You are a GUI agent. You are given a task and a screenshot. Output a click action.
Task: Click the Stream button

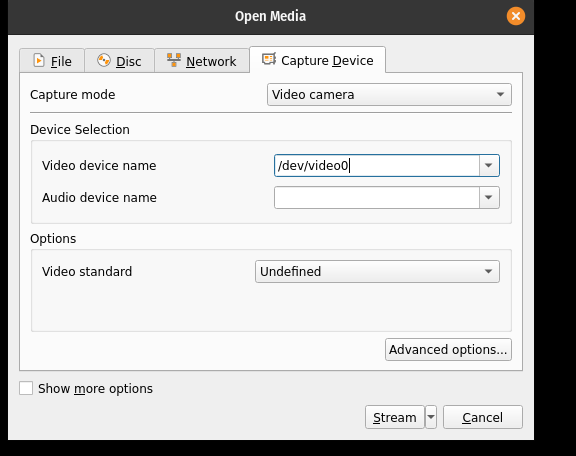(x=395, y=417)
